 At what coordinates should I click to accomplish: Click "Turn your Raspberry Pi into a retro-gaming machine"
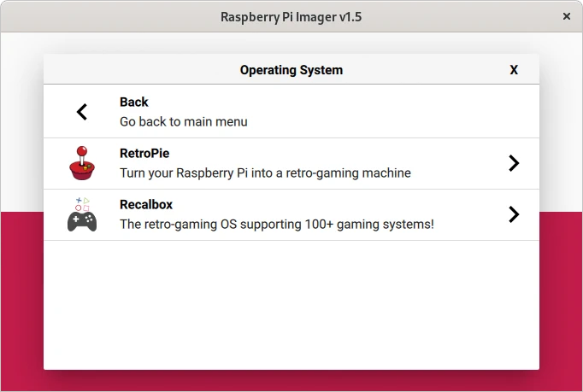point(265,173)
